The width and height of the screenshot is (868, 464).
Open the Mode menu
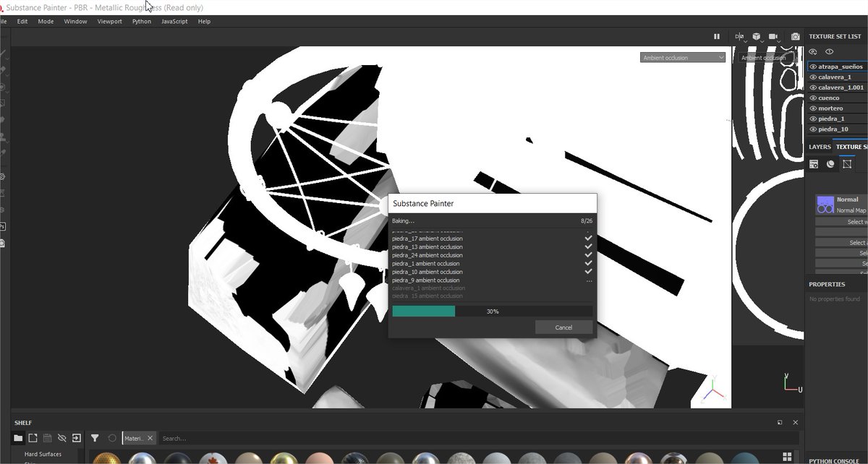click(x=46, y=21)
